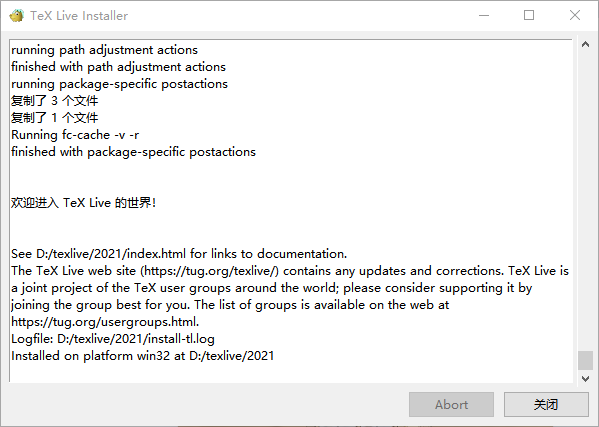The height and width of the screenshot is (427, 599).
Task: Click the 欢迎进入 TeX Live 的世界 line
Action: [x=84, y=203]
